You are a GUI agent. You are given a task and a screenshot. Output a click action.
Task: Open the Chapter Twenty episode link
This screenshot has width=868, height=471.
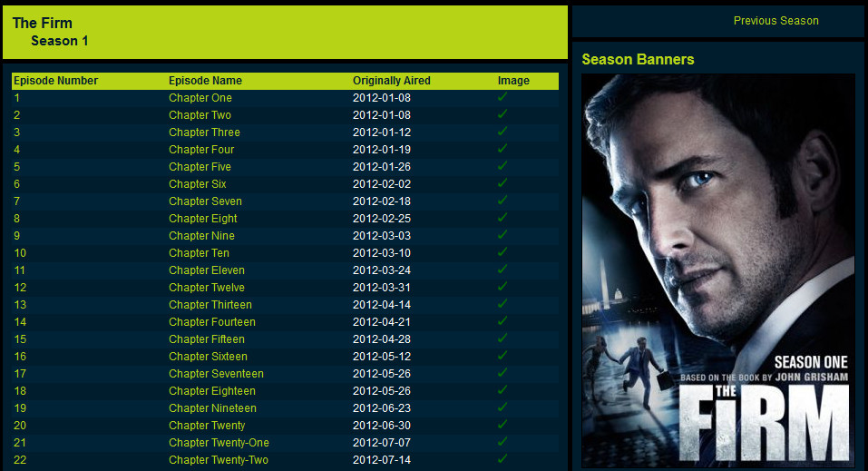(207, 425)
